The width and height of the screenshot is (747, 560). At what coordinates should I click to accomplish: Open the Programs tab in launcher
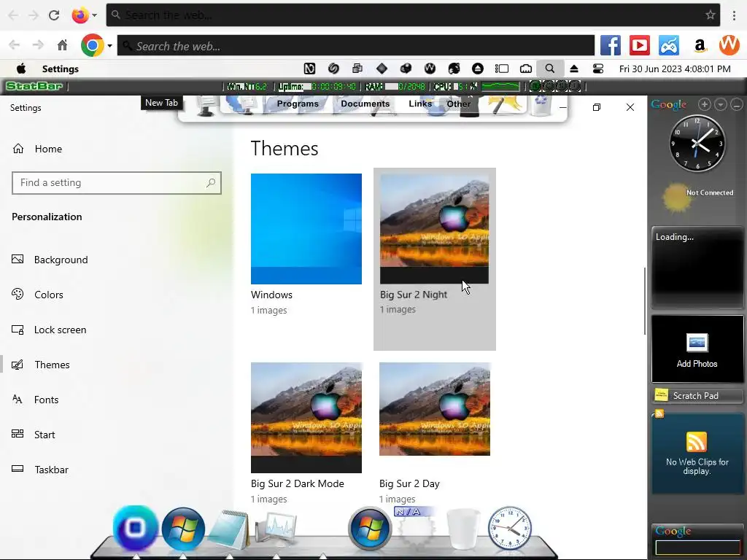point(298,104)
